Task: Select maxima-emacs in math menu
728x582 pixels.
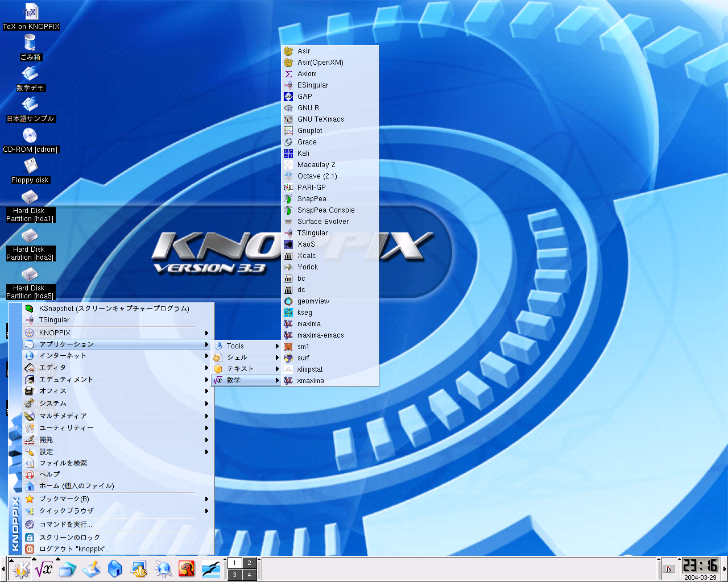Action: [x=330, y=335]
